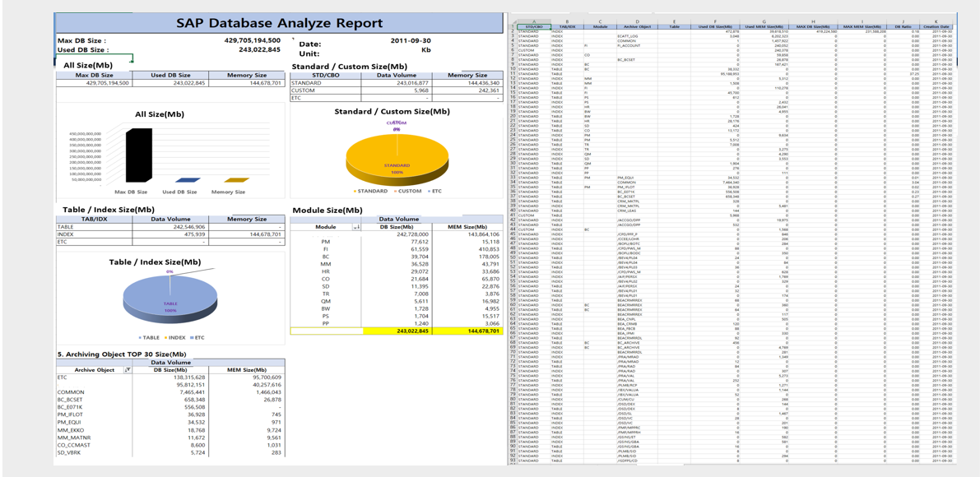Image resolution: width=980 pixels, height=477 pixels.
Task: Click the Module Size(Mb) section heading
Action: click(329, 211)
